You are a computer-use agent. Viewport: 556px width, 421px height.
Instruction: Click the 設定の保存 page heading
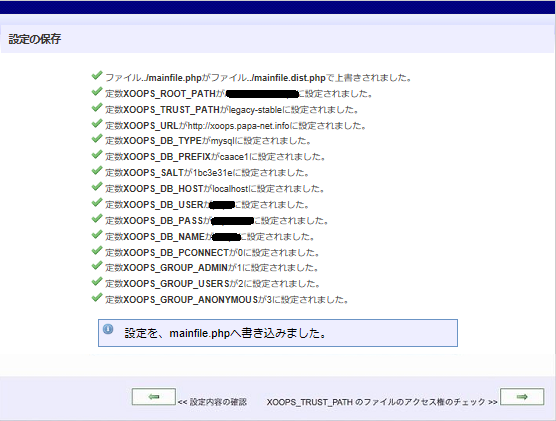35,39
